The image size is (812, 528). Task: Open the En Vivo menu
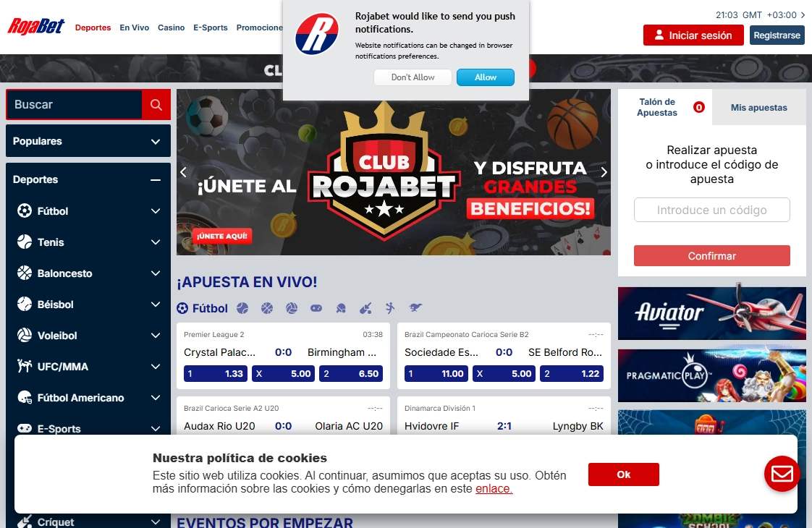click(134, 27)
